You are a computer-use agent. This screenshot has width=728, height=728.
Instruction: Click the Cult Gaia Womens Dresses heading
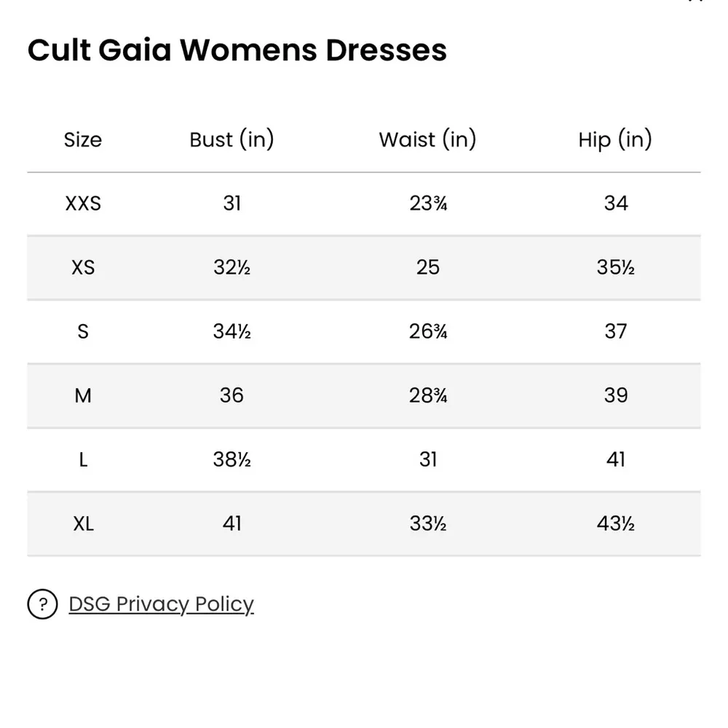[x=237, y=50]
